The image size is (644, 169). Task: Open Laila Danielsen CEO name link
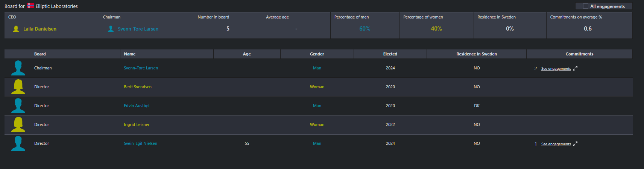pos(40,29)
